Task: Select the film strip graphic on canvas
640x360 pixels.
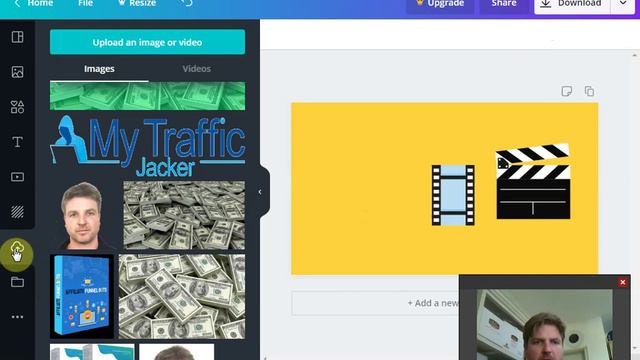Action: [x=453, y=195]
